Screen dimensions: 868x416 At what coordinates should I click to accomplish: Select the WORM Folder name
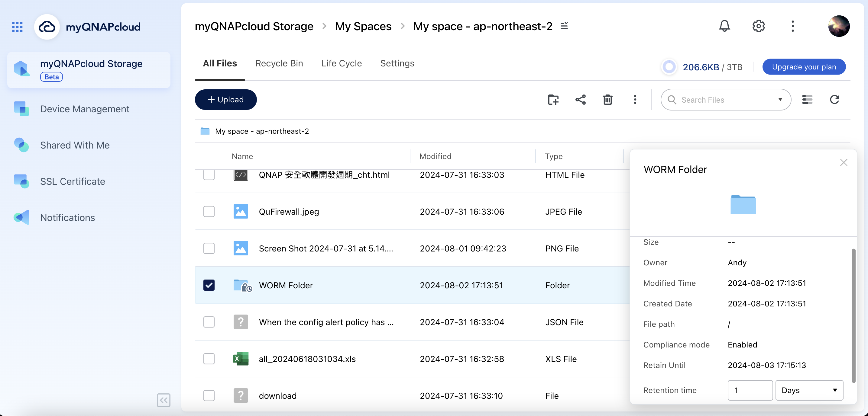tap(286, 285)
